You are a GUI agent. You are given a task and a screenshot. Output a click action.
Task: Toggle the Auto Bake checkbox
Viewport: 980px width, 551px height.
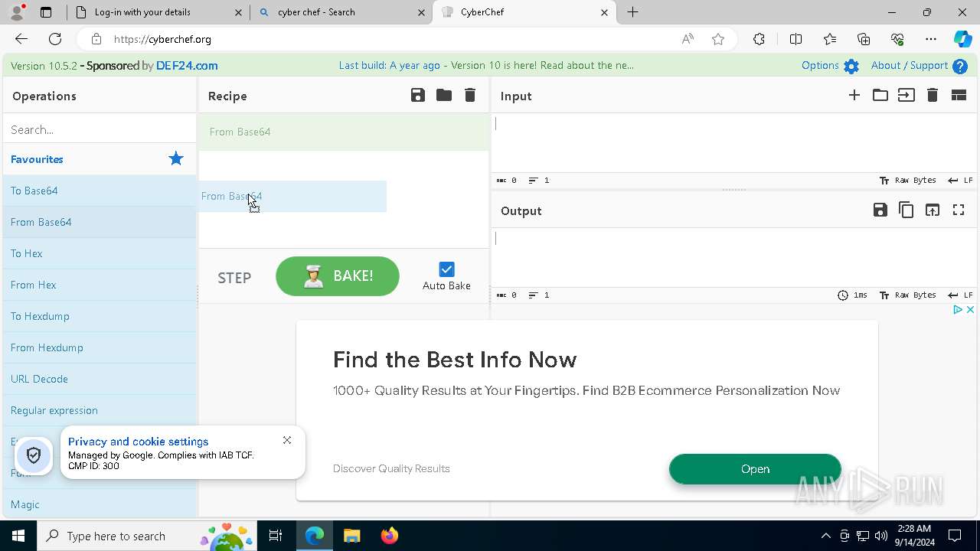pyautogui.click(x=446, y=269)
